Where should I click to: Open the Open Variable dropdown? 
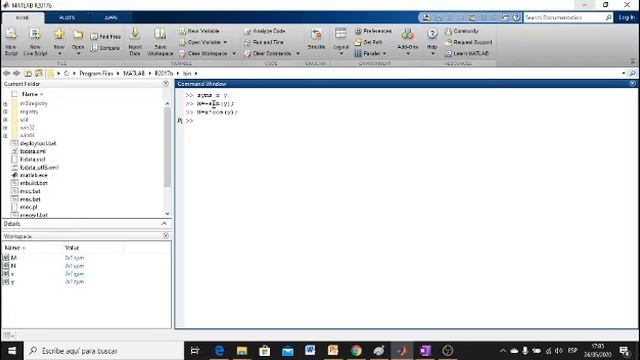pyautogui.click(x=203, y=42)
